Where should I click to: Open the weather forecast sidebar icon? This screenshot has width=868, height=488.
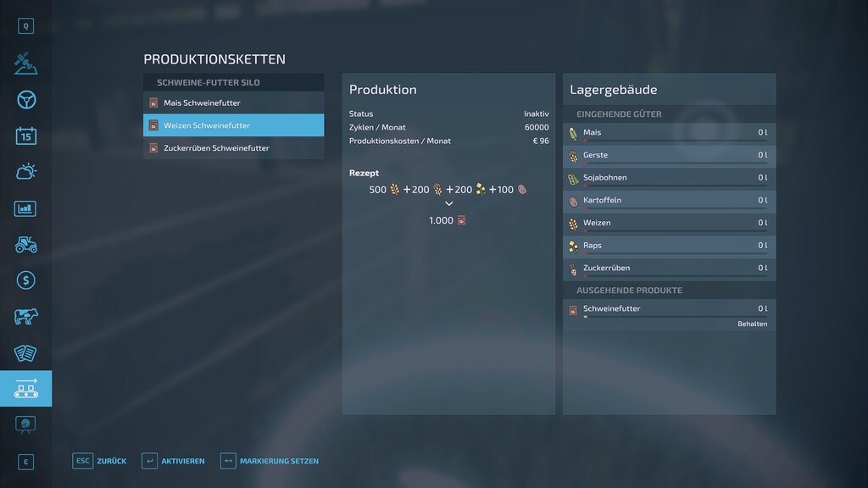[x=26, y=171]
